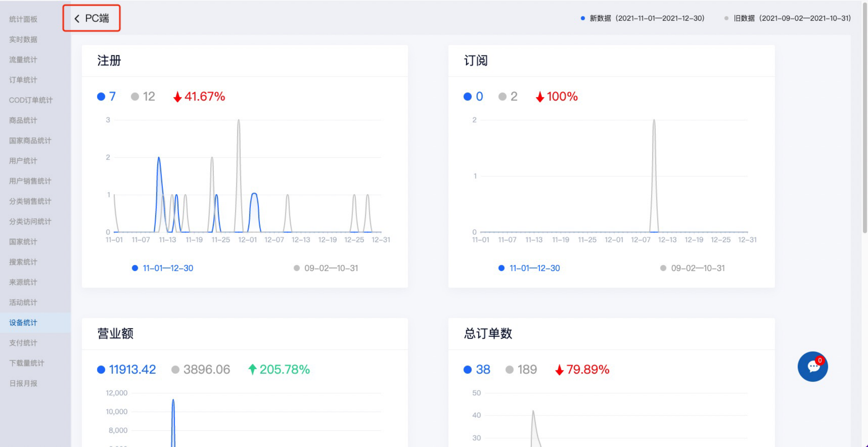Click the back chevron beside PC端

tap(77, 19)
